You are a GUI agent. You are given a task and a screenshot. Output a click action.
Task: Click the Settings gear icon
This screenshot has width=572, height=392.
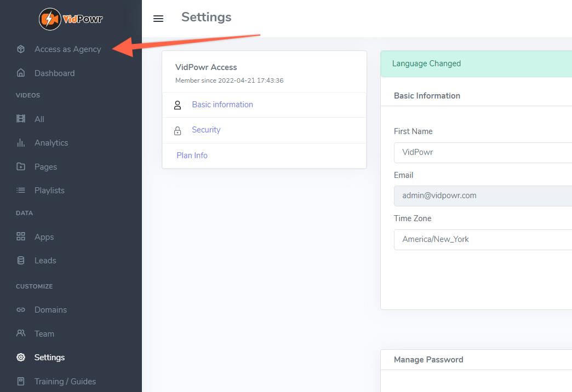coord(21,358)
